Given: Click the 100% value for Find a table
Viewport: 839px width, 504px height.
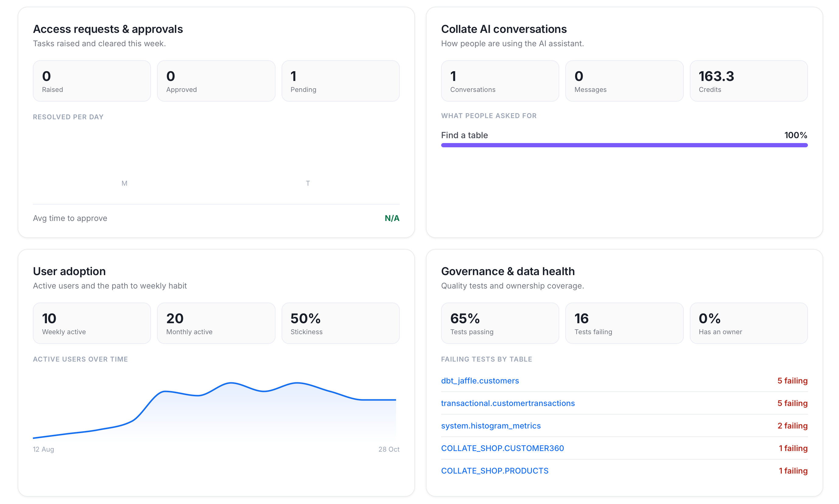Looking at the screenshot, I should (795, 135).
